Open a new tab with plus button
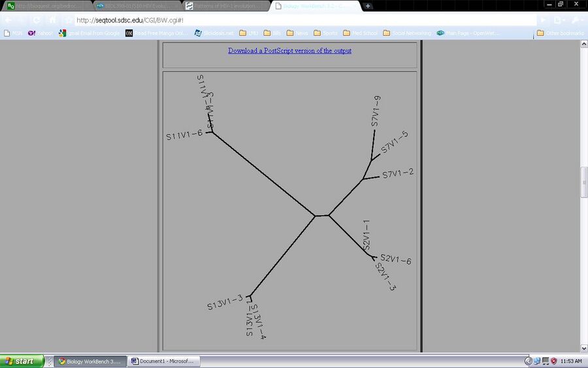The height and width of the screenshot is (368, 588). pos(368,6)
